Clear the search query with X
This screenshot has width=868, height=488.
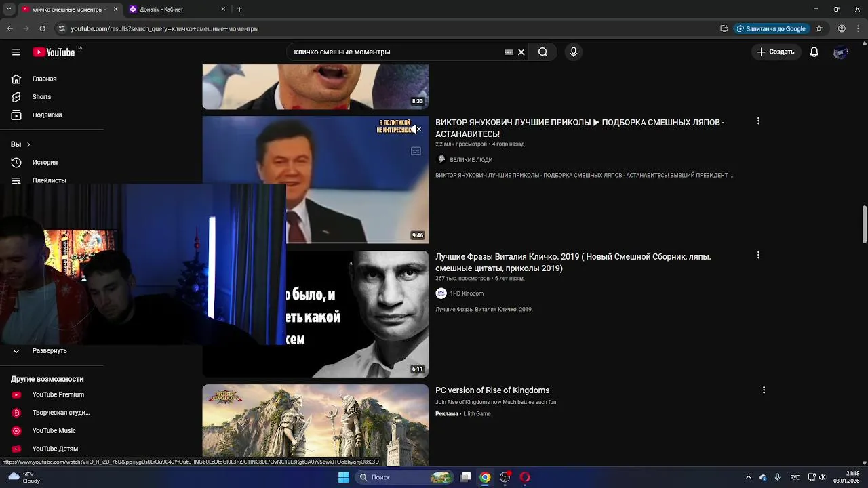click(x=521, y=52)
